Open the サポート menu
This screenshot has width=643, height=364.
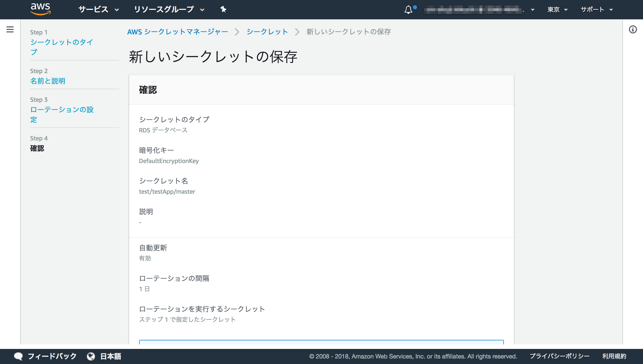(597, 10)
